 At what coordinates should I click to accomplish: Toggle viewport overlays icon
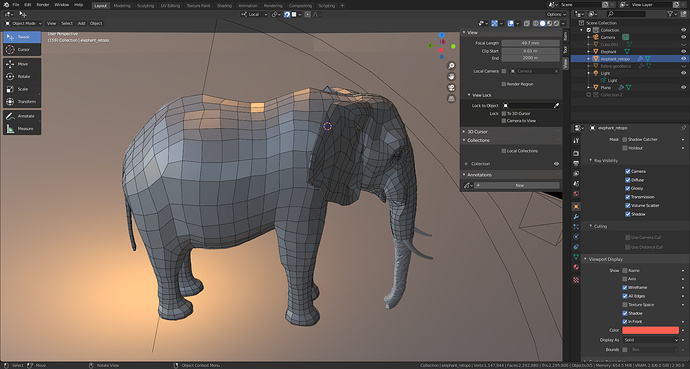(x=510, y=23)
